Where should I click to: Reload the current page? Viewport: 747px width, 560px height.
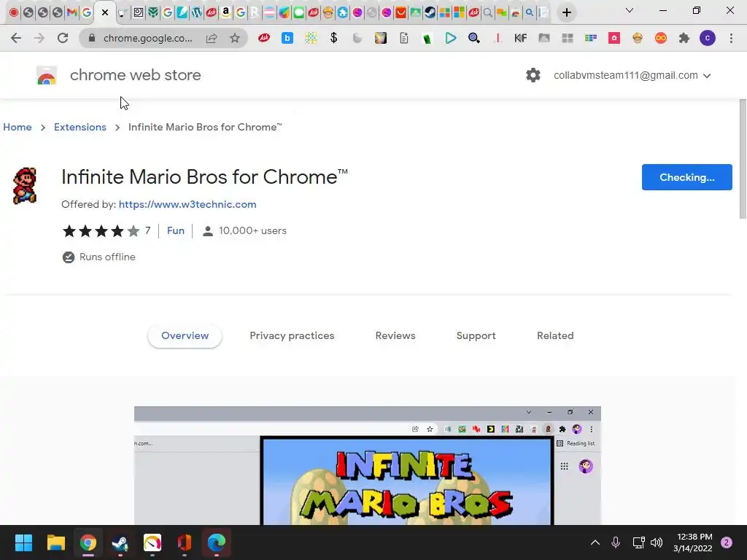pos(63,38)
